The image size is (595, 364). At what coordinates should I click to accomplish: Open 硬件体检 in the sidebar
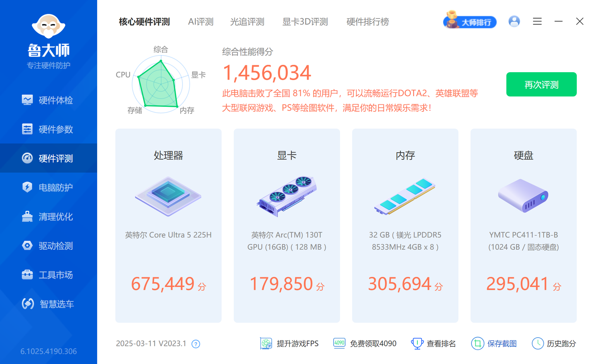(x=48, y=100)
